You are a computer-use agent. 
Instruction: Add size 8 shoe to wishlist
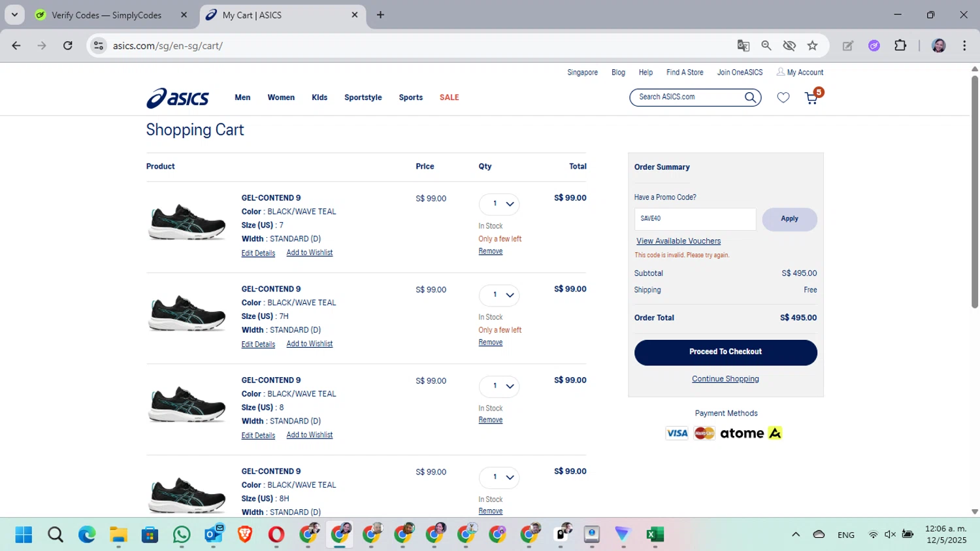[x=310, y=435]
